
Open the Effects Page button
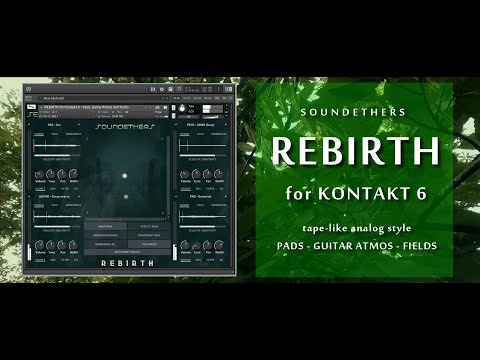149,226
